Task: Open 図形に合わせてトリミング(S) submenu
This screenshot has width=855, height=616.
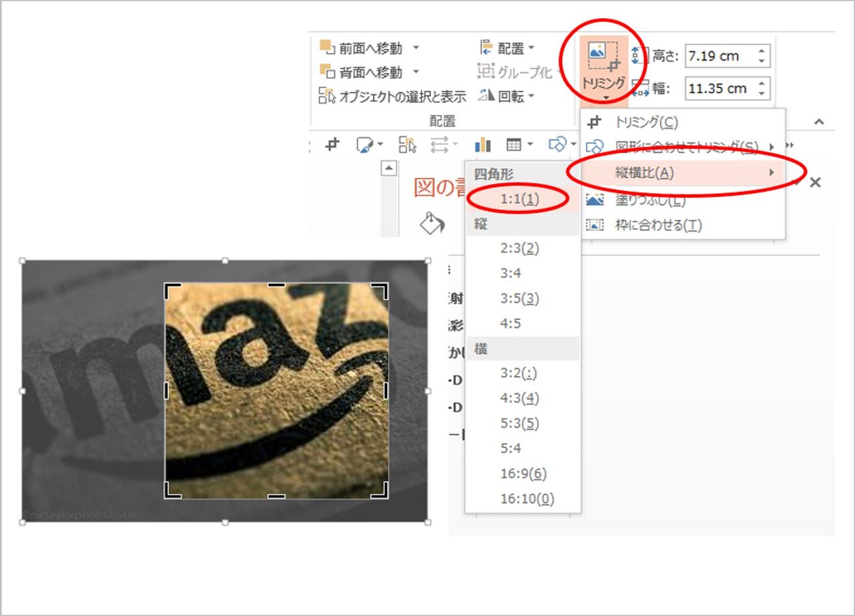Action: click(x=683, y=146)
